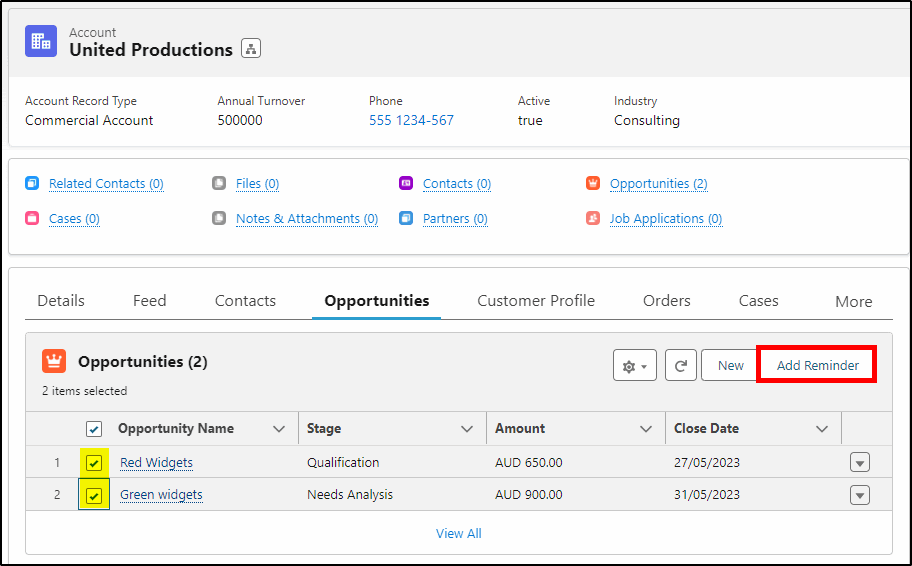The width and height of the screenshot is (912, 566).
Task: Uncheck the Green widgets row checkbox
Action: pos(94,495)
